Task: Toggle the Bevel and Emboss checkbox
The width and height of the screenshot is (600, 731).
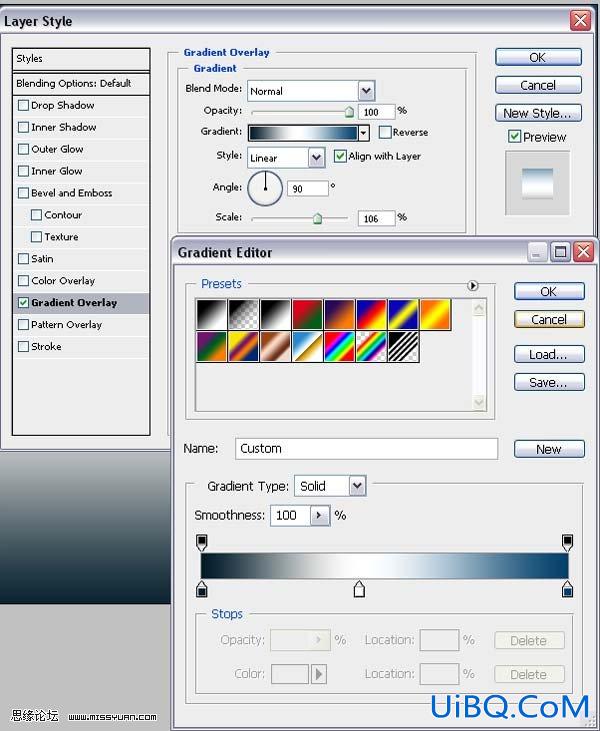Action: 23,193
